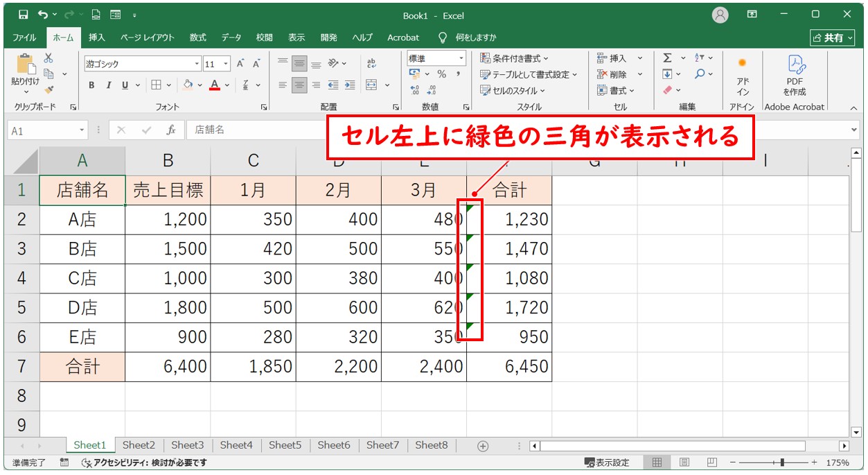Click the zoom slider handle

(782, 463)
